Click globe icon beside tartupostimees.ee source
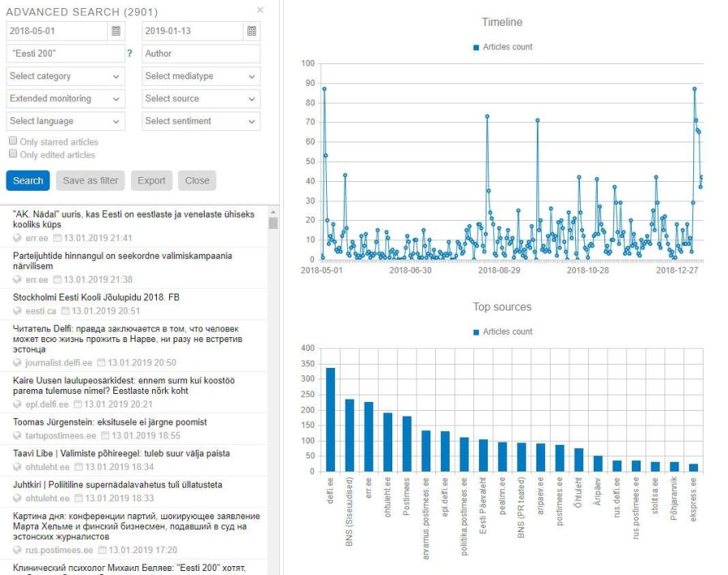The image size is (728, 575). [17, 436]
